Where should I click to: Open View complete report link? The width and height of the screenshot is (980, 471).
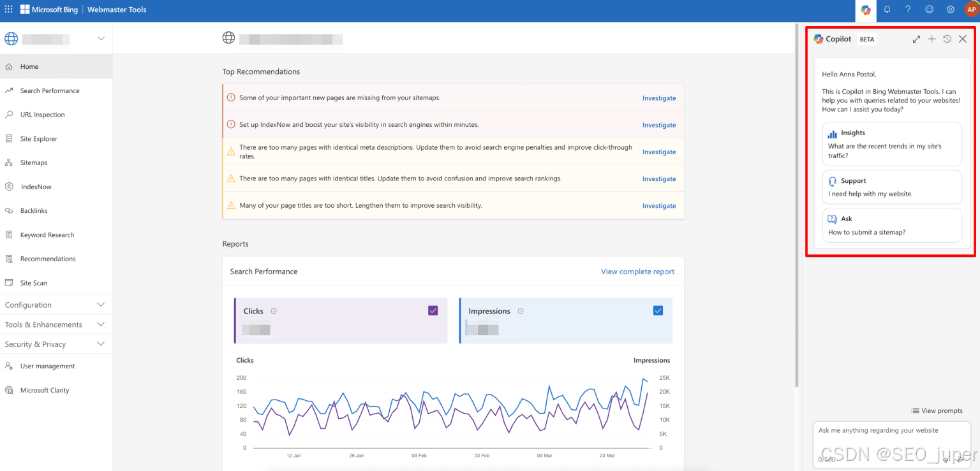(x=637, y=272)
